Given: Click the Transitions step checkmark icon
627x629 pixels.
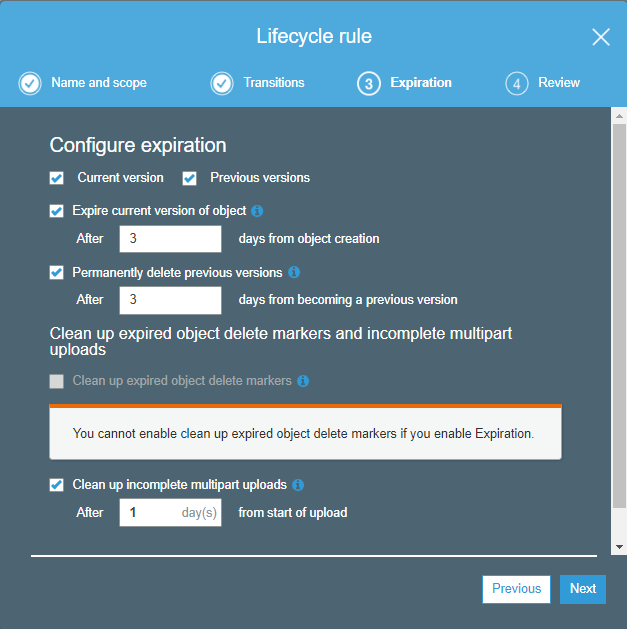Looking at the screenshot, I should pyautogui.click(x=222, y=83).
